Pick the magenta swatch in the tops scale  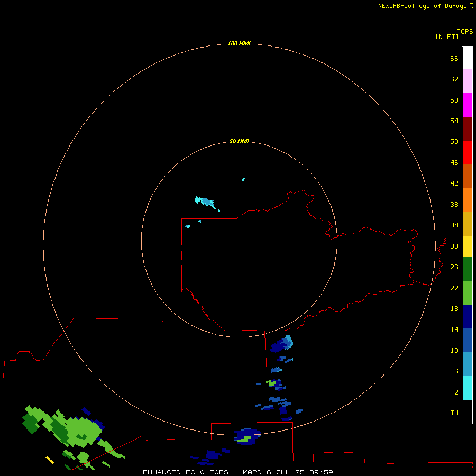[x=467, y=105]
